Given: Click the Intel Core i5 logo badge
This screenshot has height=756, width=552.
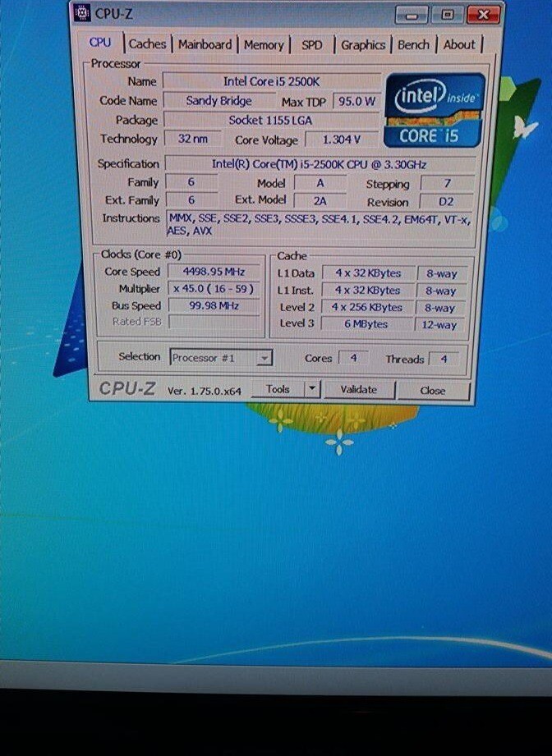Looking at the screenshot, I should tap(435, 110).
